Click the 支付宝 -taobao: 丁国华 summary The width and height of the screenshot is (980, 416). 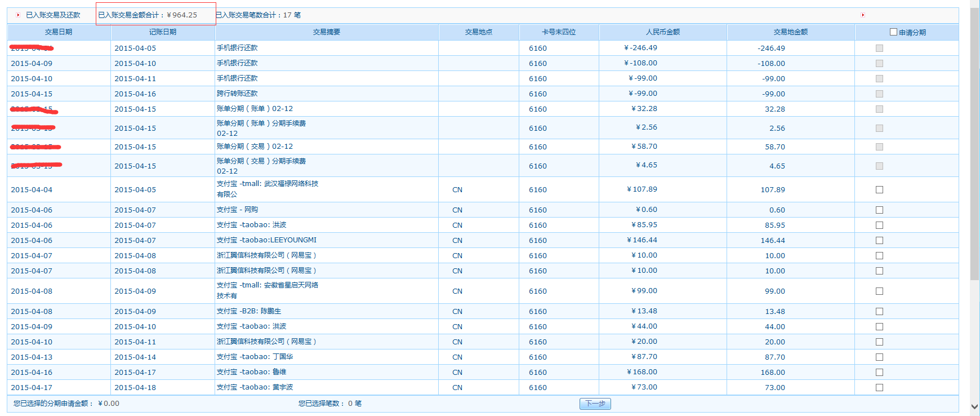point(255,357)
